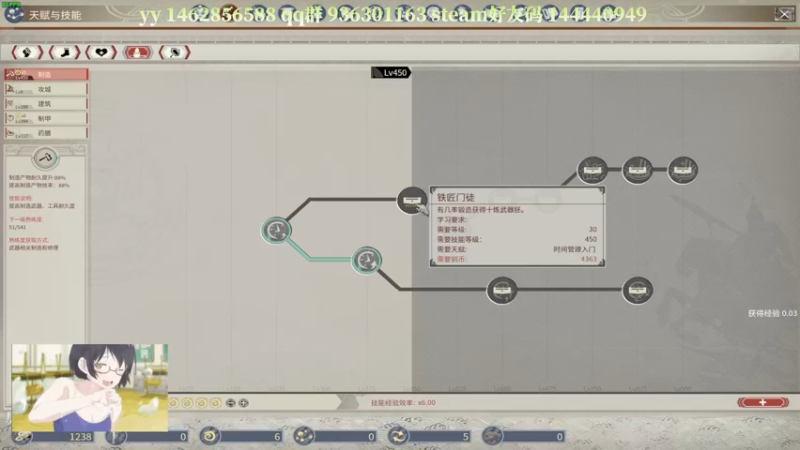Select last node in upper-right talent row
The height and width of the screenshot is (450, 800).
pyautogui.click(x=683, y=170)
